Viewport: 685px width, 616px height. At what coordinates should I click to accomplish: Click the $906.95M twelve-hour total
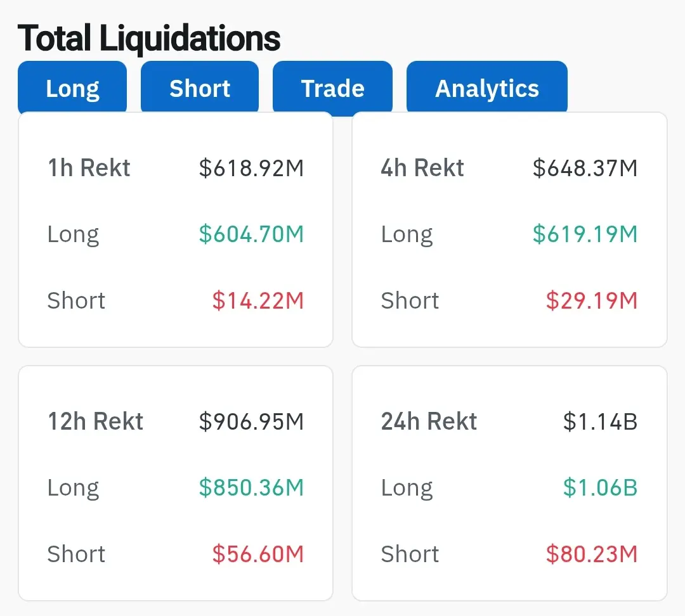251,421
